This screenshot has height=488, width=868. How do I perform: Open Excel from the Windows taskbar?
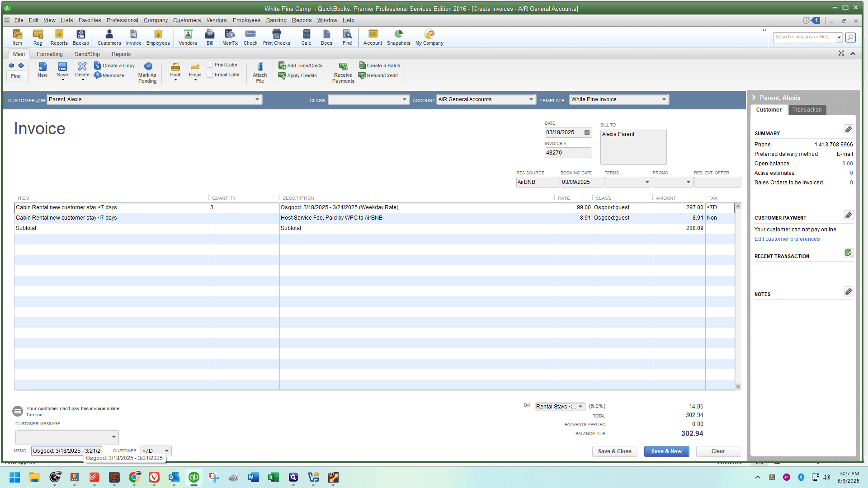point(274,477)
